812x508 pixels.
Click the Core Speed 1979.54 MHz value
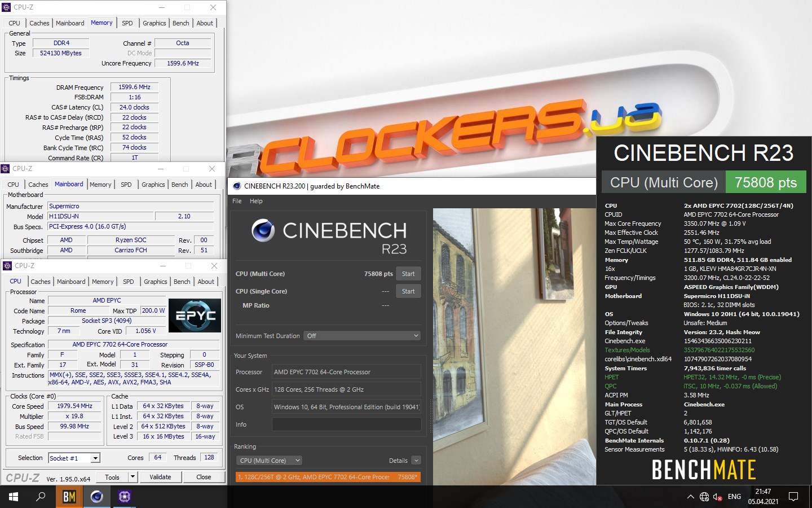(74, 406)
